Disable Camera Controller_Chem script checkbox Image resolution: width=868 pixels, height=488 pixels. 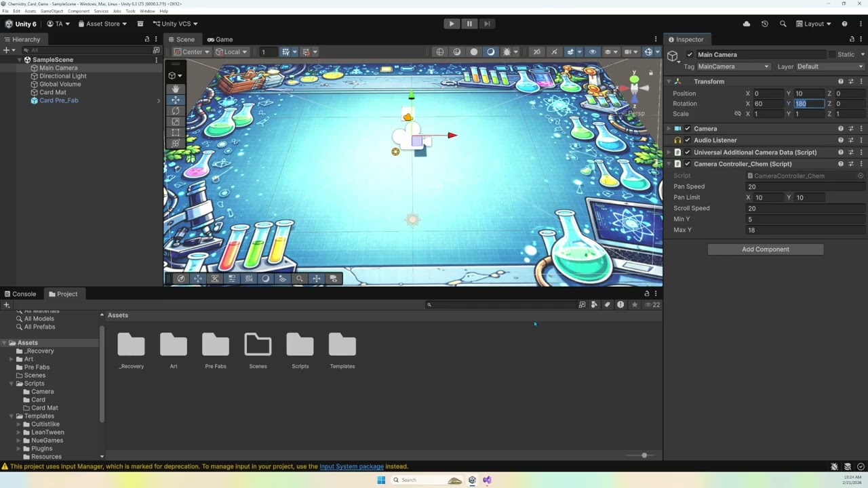coord(688,164)
